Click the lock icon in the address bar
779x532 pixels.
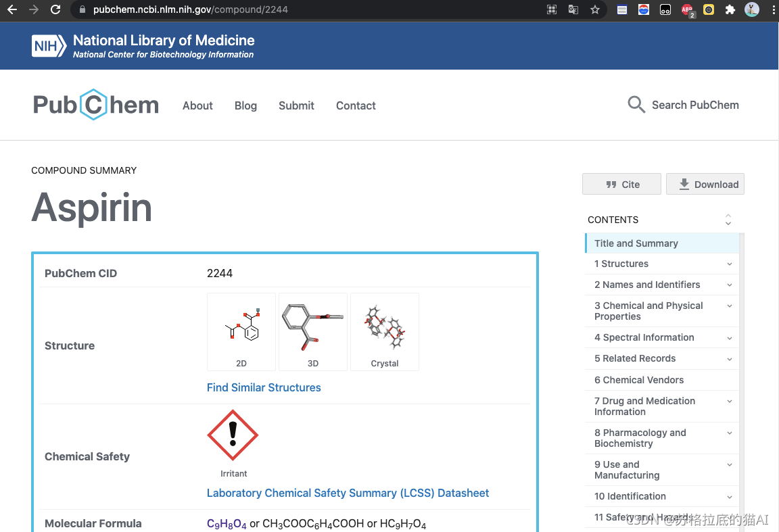(x=82, y=9)
